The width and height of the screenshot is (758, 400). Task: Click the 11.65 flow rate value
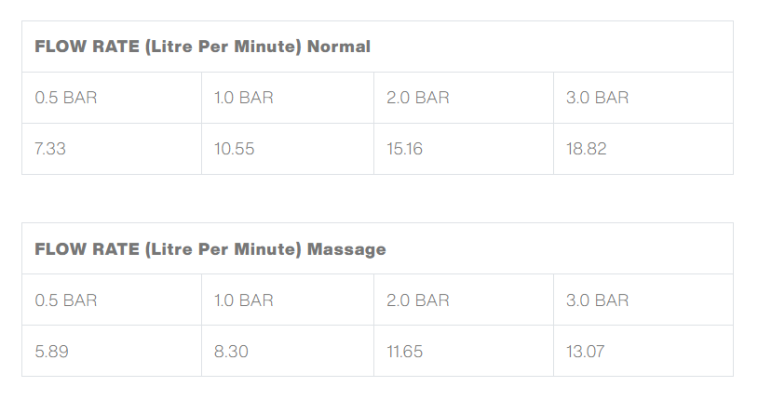click(404, 352)
